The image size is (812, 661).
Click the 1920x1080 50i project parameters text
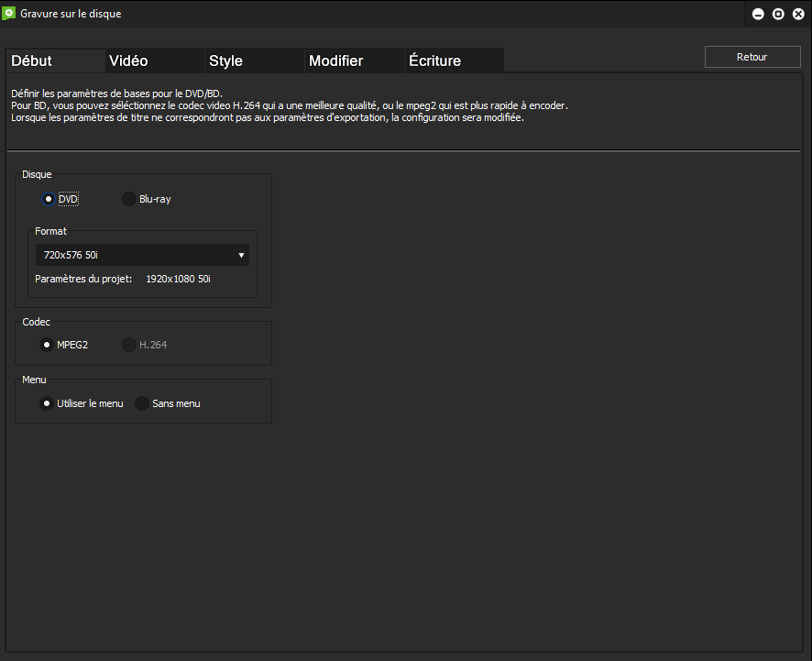(x=178, y=279)
